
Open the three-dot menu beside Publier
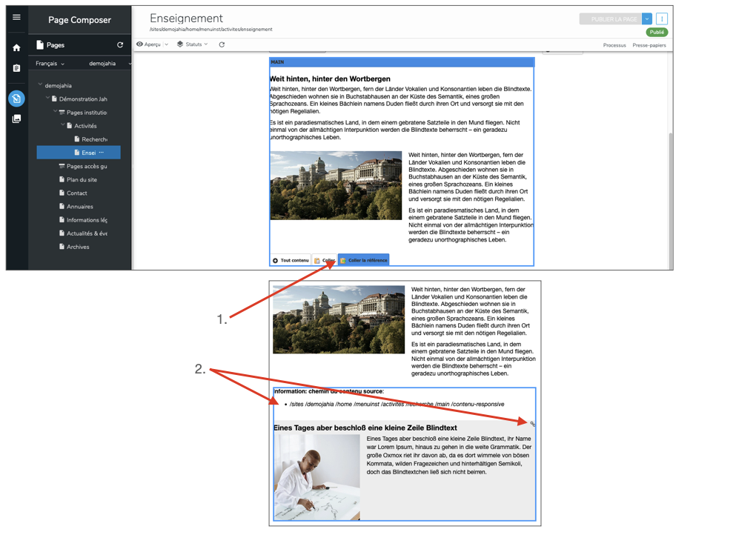662,19
